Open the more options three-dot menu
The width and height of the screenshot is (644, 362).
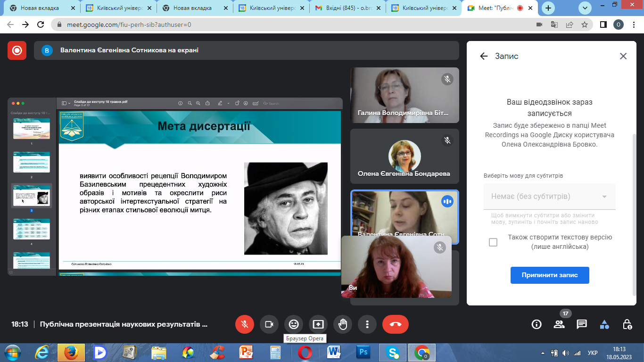367,324
